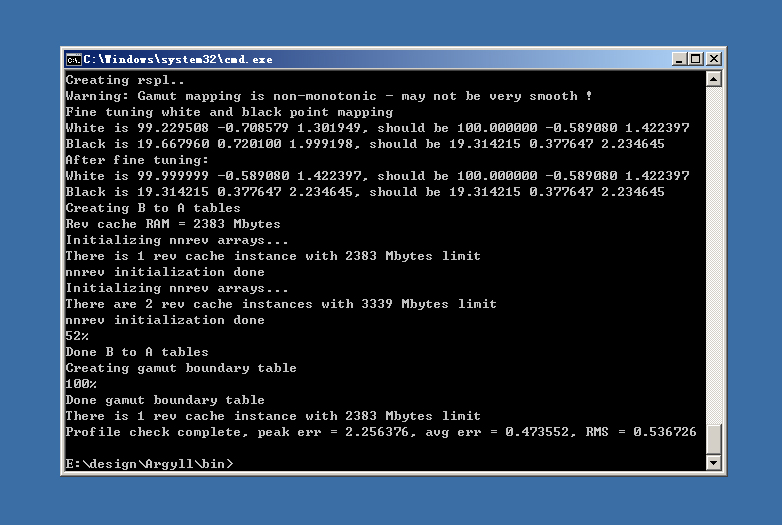The image size is (782, 525).
Task: Click the 'After fine tuning:' line
Action: tap(137, 160)
